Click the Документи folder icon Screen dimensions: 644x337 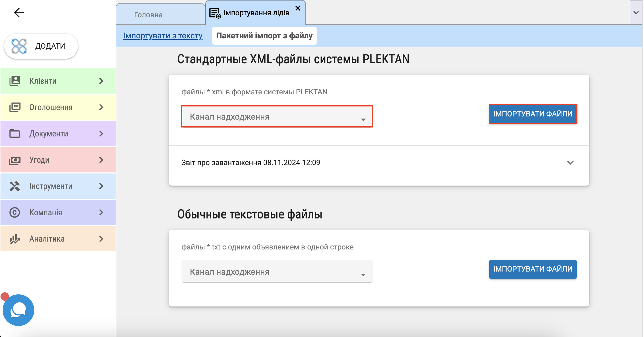coord(15,134)
